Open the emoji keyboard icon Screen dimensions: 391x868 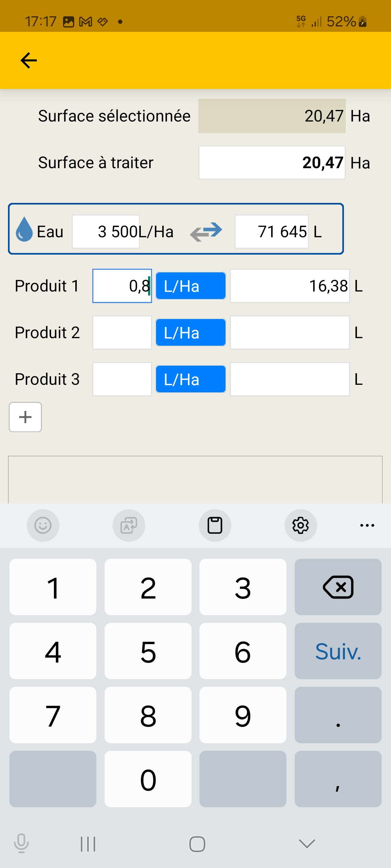pos(43,526)
